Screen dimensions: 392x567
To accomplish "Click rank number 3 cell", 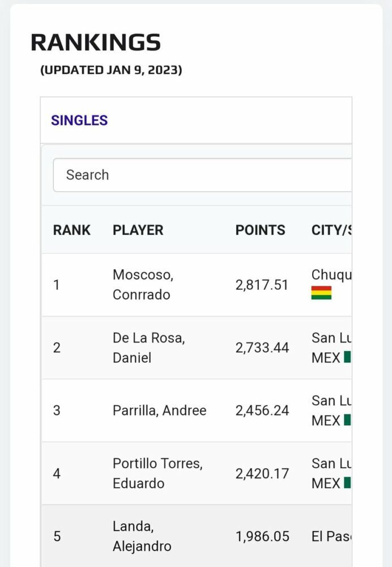I will 57,411.
